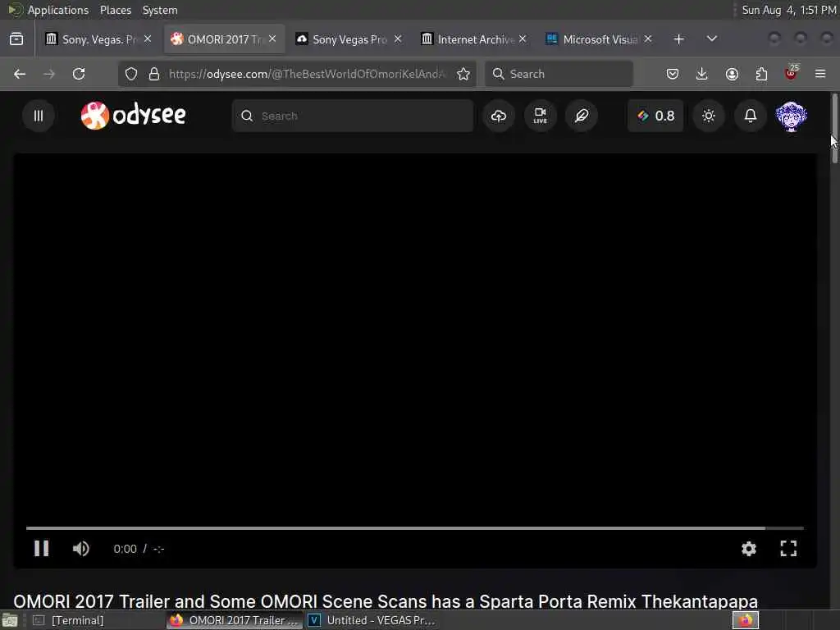Open Firefox account icon
This screenshot has height=630, width=840.
(x=732, y=74)
